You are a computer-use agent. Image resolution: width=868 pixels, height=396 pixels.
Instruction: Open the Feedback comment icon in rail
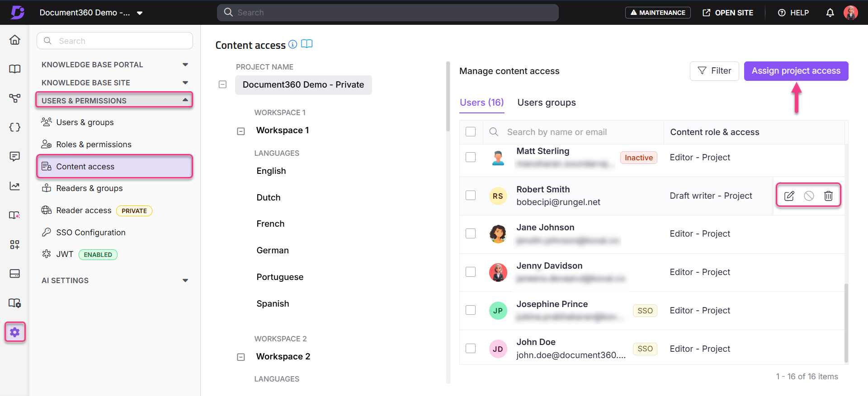[15, 157]
